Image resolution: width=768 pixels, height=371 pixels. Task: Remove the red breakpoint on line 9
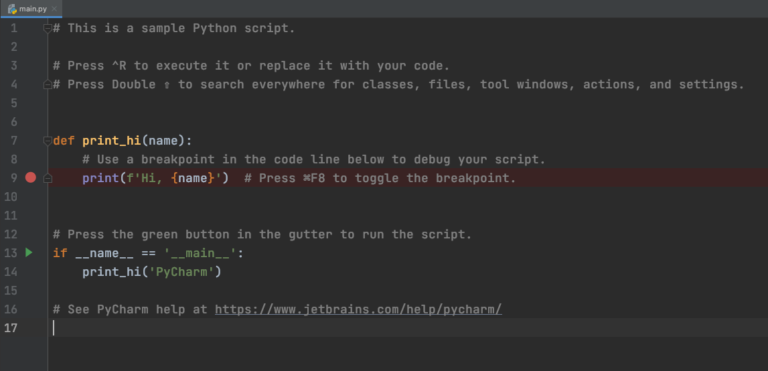tap(30, 177)
